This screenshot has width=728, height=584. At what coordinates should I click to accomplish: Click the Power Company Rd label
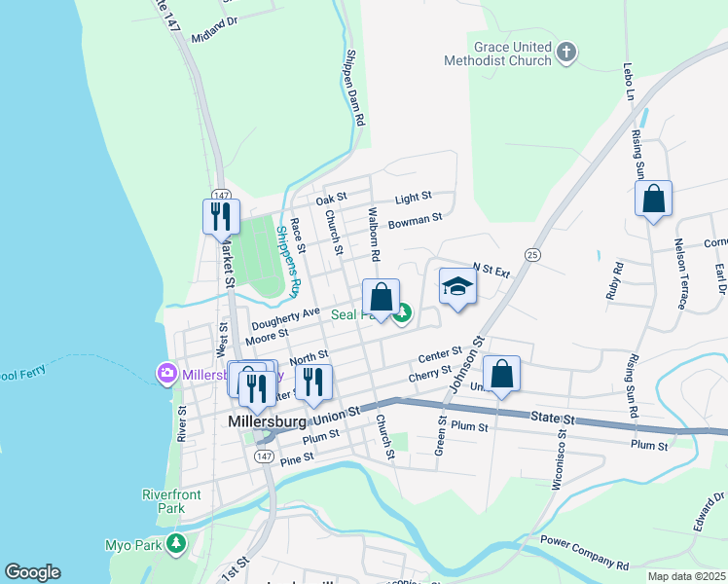coord(585,553)
